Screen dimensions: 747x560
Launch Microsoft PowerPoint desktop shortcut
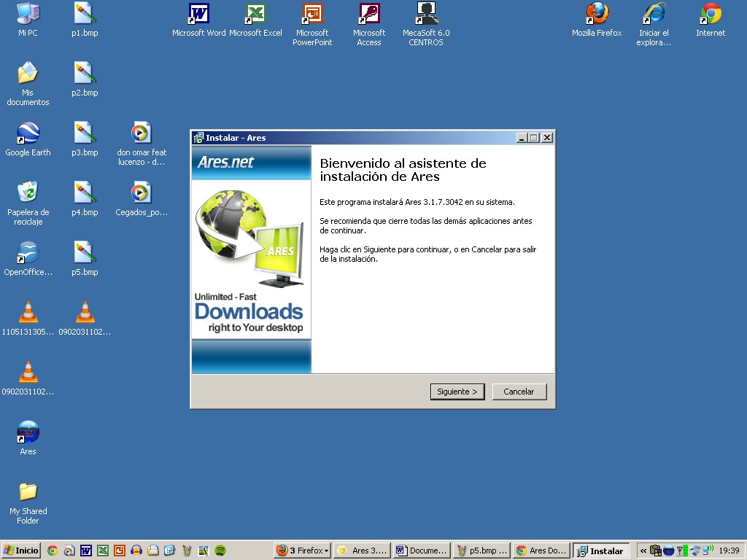click(312, 24)
